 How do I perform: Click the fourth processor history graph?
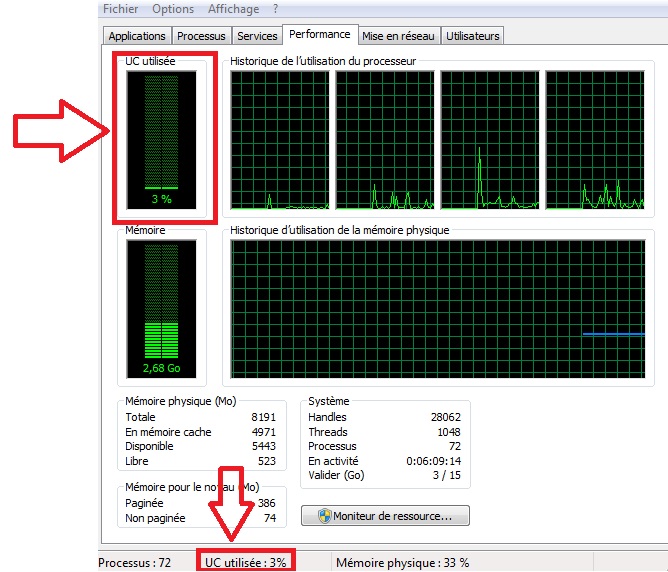595,140
